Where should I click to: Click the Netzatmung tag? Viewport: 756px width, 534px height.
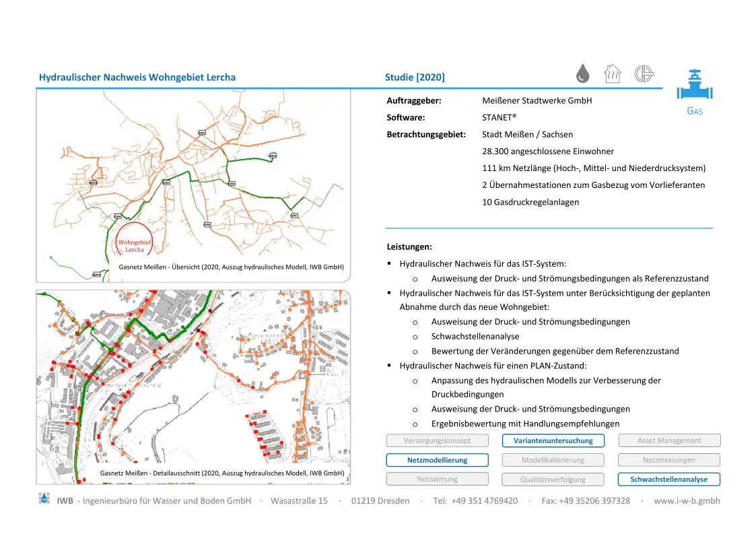437,479
